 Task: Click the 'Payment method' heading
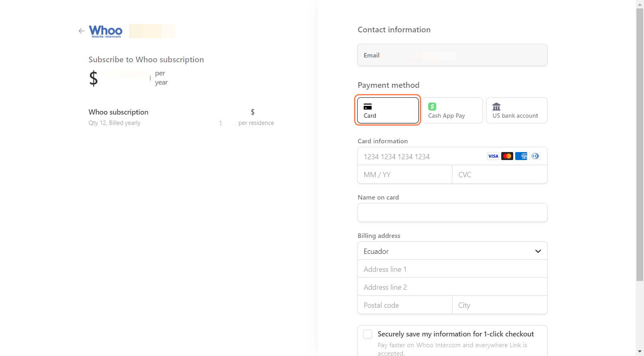click(x=388, y=85)
